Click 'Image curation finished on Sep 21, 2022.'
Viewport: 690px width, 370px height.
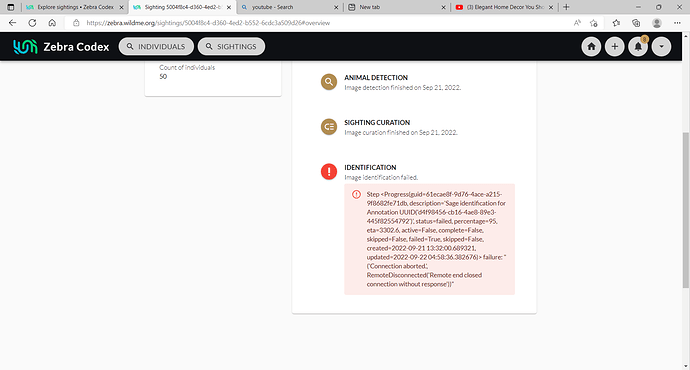(x=401, y=132)
